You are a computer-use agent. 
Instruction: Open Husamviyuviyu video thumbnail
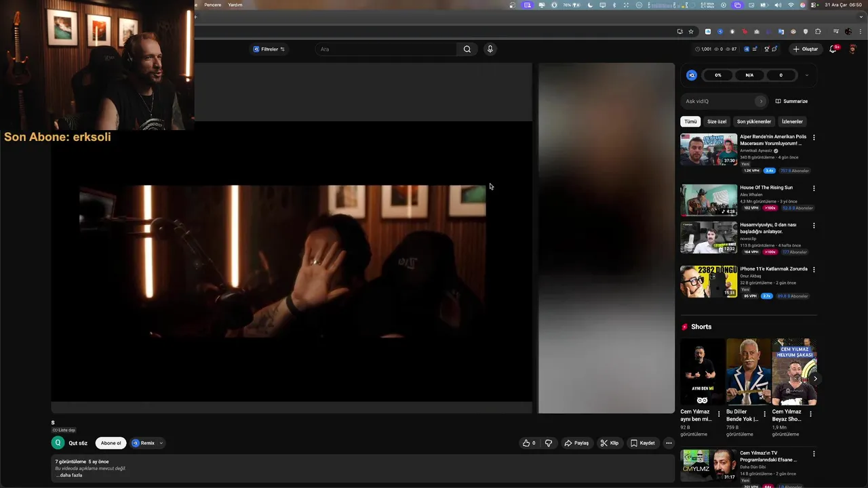click(x=709, y=237)
